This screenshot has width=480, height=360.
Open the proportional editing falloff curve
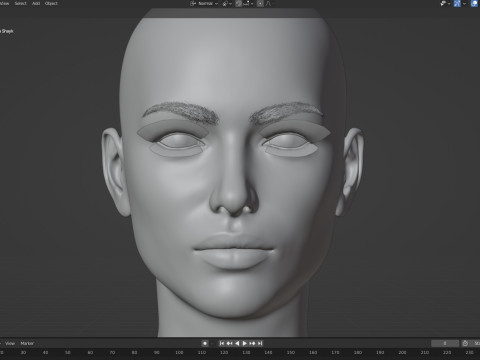point(268,4)
